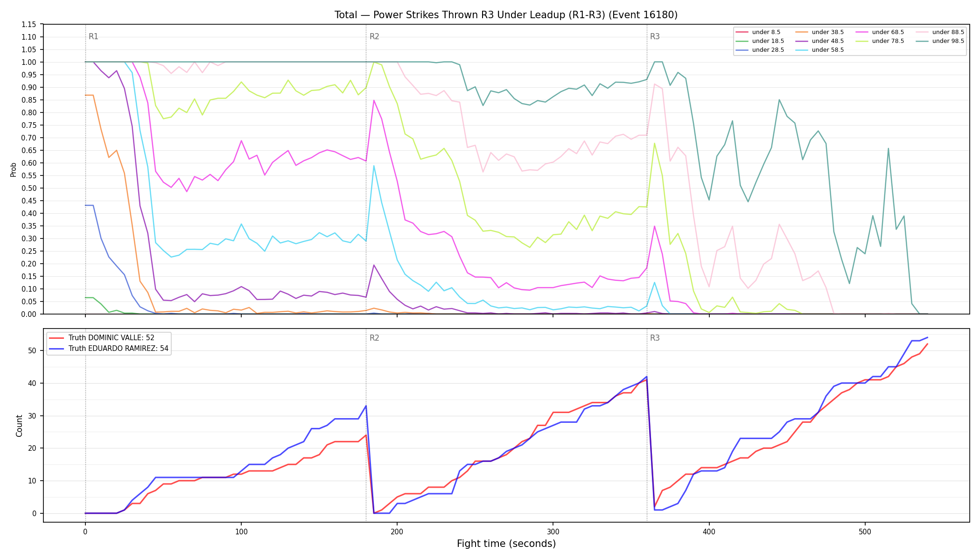Click the red line swatch for Dominic Valle
Image resolution: width=980 pixels, height=560 pixels.
(x=56, y=338)
